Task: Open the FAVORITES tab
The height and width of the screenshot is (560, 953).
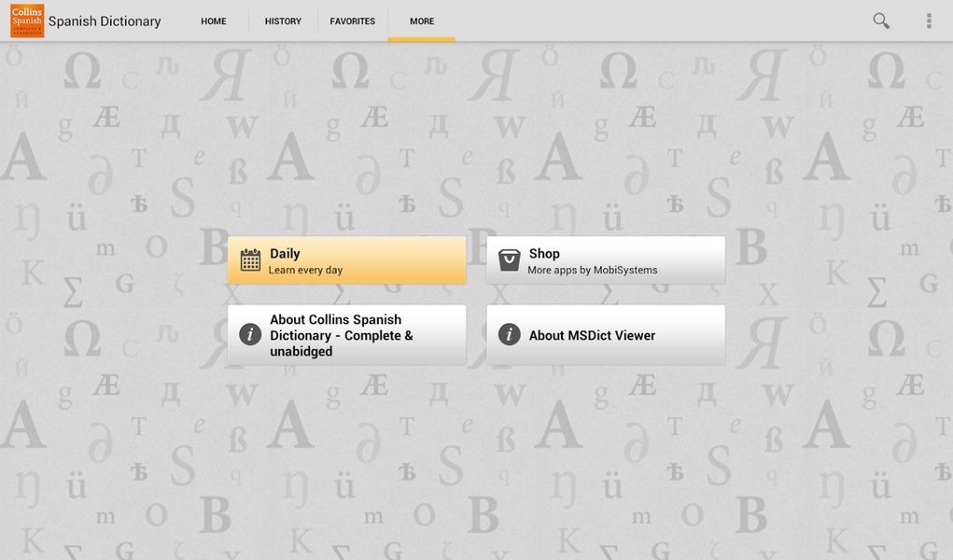Action: click(x=353, y=21)
